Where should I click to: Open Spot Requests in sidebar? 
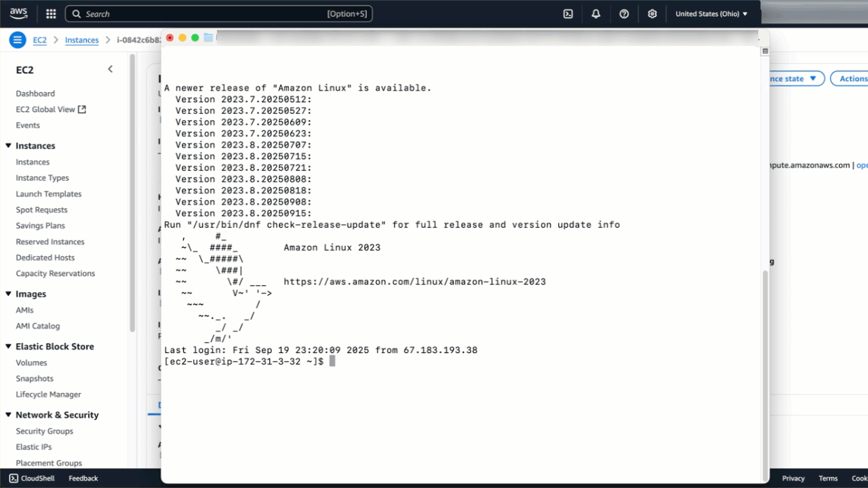click(x=41, y=210)
